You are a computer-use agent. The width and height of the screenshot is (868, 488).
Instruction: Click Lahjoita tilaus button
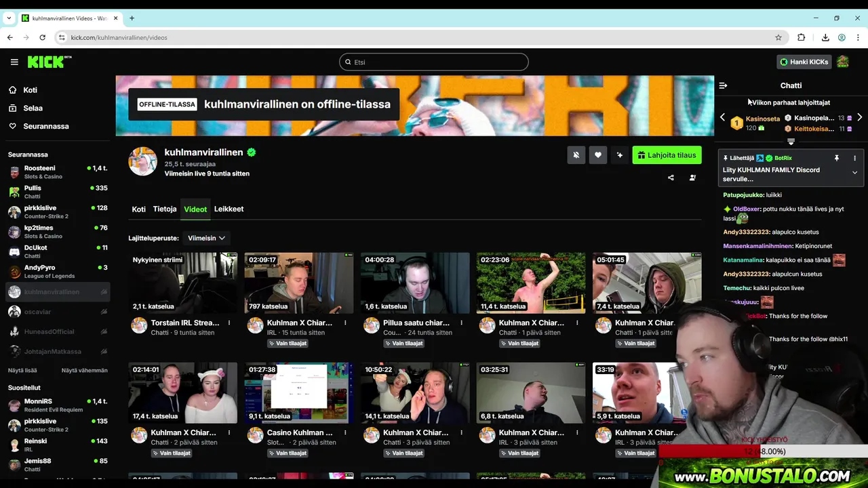point(667,155)
